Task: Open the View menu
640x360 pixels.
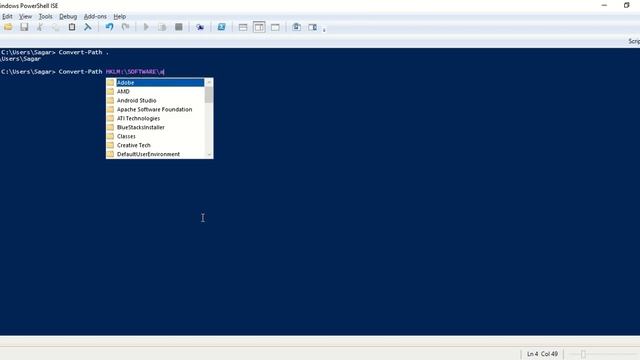Action: (25, 16)
